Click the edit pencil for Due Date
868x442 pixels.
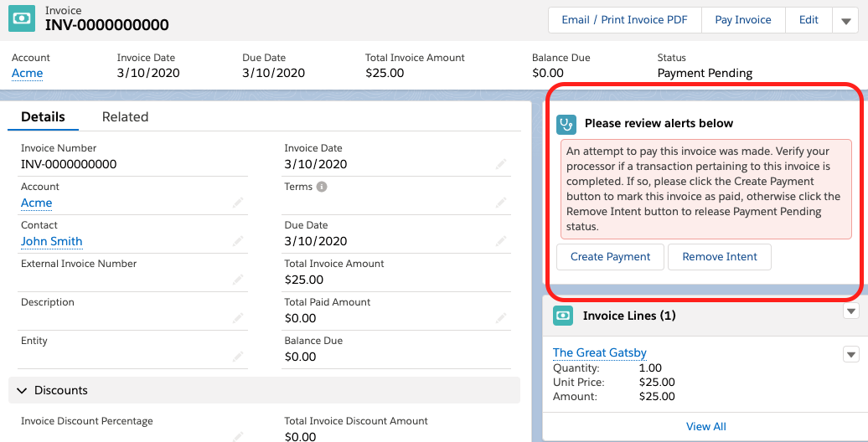point(501,241)
